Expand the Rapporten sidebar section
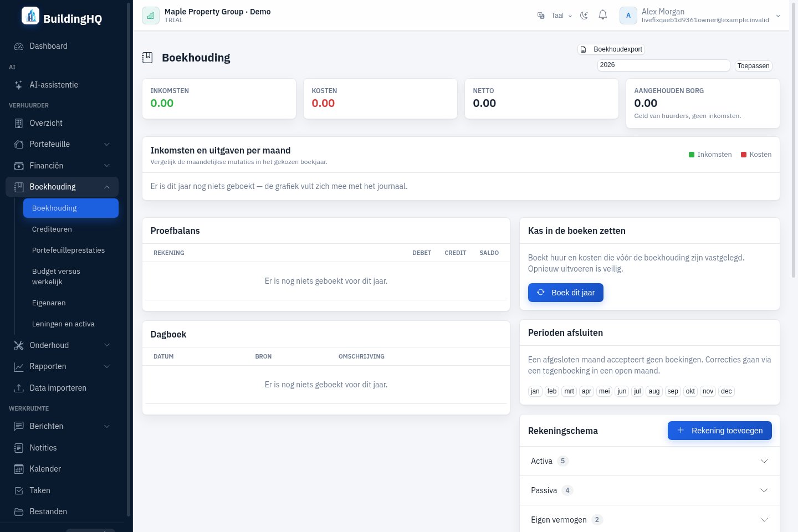This screenshot has height=532, width=798. coord(62,366)
